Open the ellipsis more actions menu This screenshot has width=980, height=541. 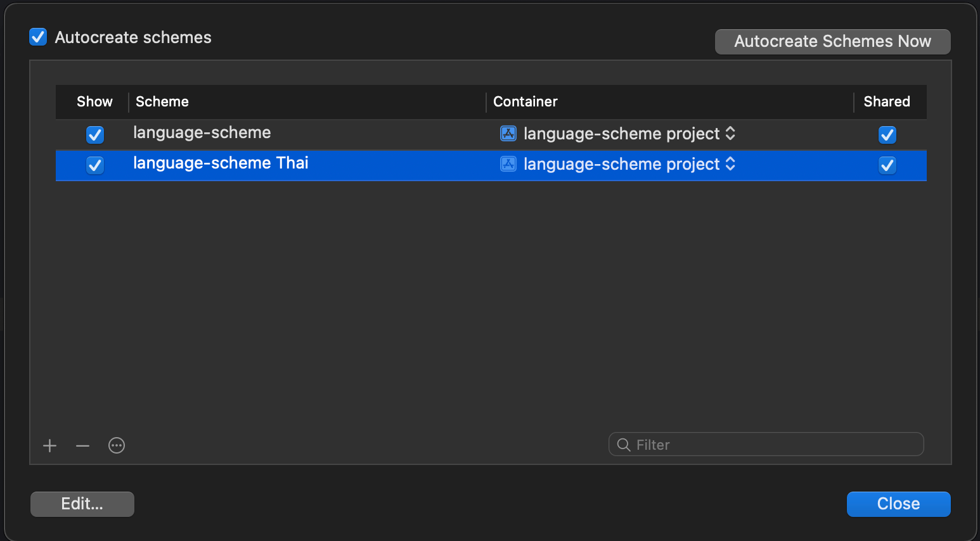pos(117,446)
